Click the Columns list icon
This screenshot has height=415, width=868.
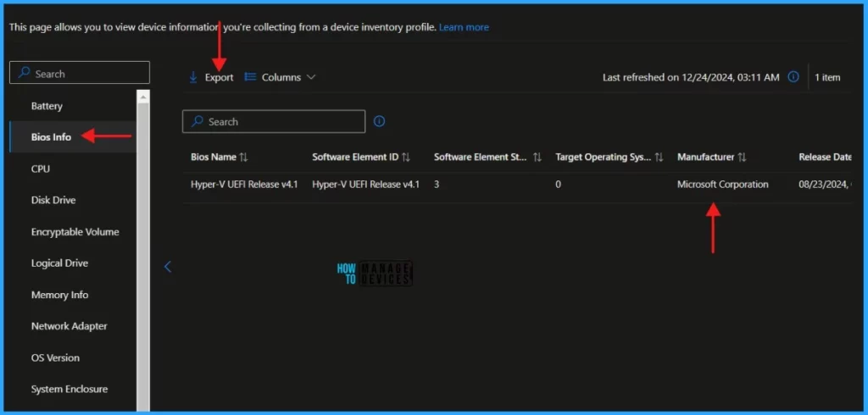[x=250, y=77]
